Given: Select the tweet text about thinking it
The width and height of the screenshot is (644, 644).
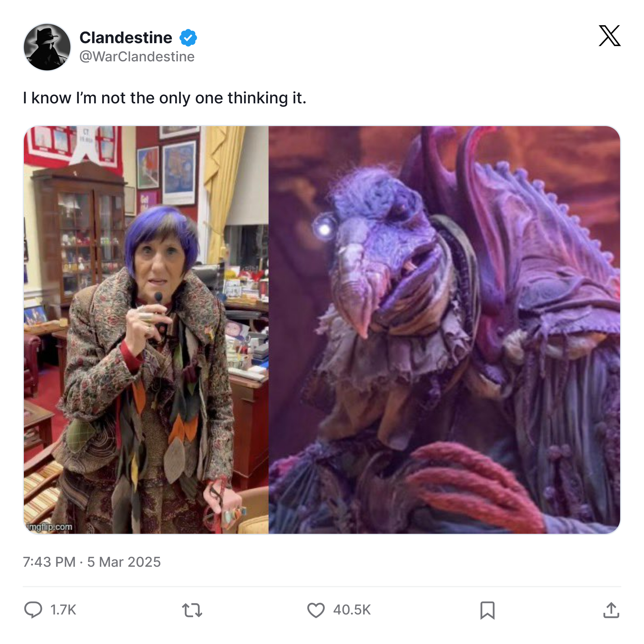Looking at the screenshot, I should point(165,98).
